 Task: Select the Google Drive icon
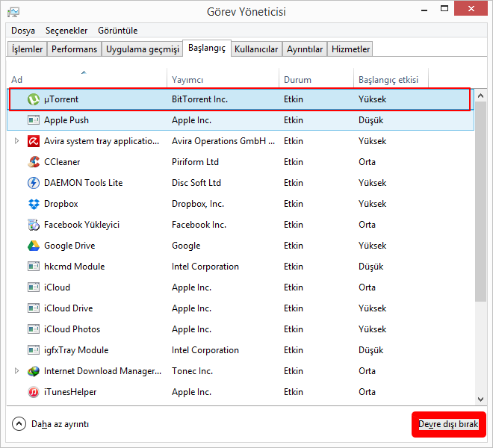click(34, 246)
